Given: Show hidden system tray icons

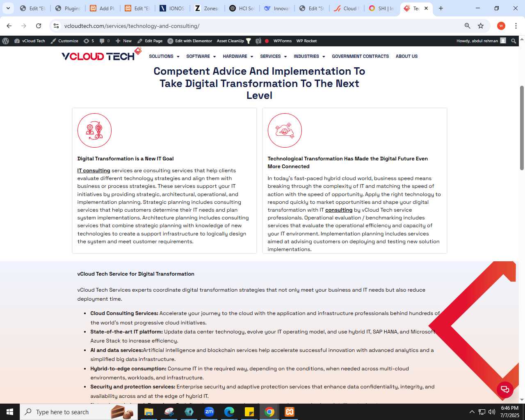Looking at the screenshot, I should click(472, 412).
